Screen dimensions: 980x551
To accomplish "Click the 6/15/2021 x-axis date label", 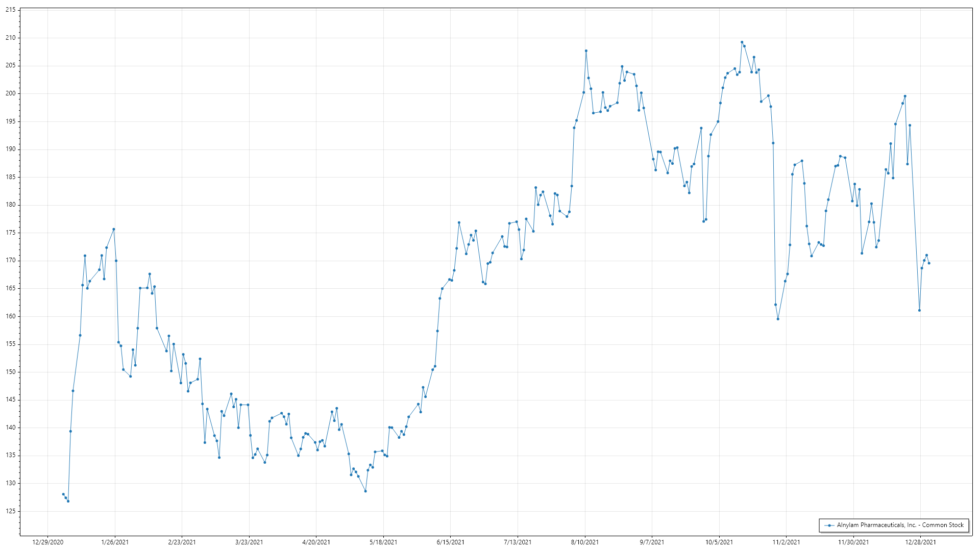I will click(x=450, y=542).
